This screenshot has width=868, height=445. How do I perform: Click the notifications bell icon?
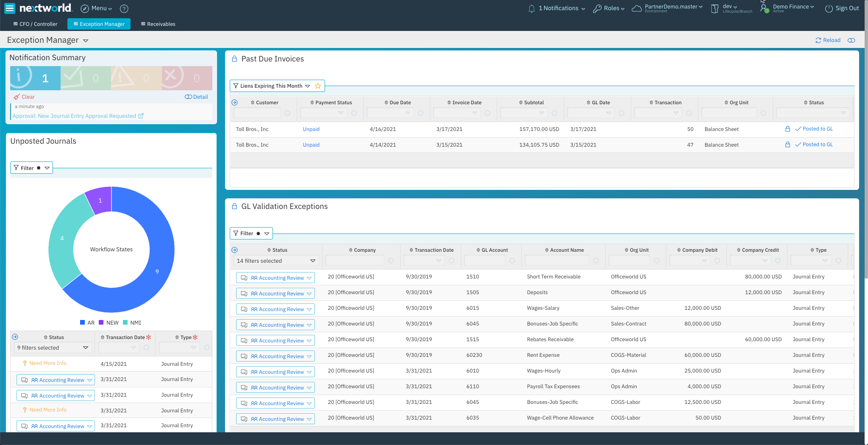531,8
